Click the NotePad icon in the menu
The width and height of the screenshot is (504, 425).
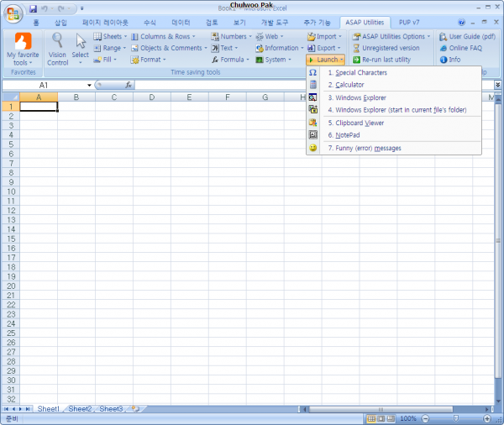click(x=312, y=134)
